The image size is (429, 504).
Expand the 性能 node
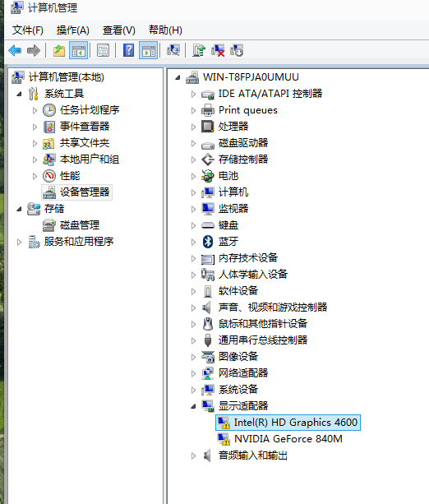[x=35, y=176]
